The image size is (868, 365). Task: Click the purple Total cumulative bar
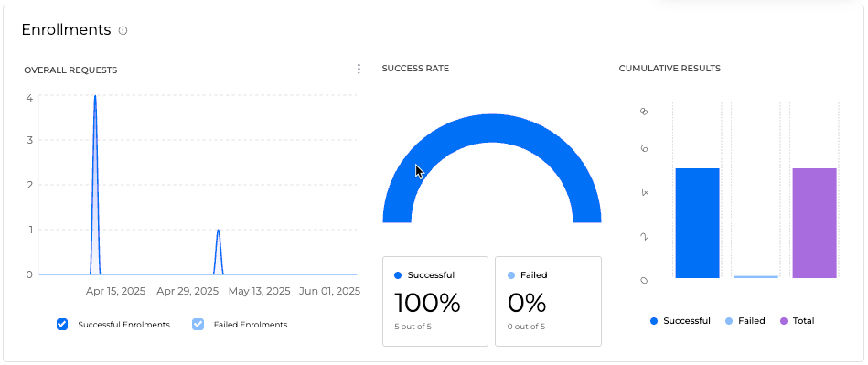click(x=814, y=222)
